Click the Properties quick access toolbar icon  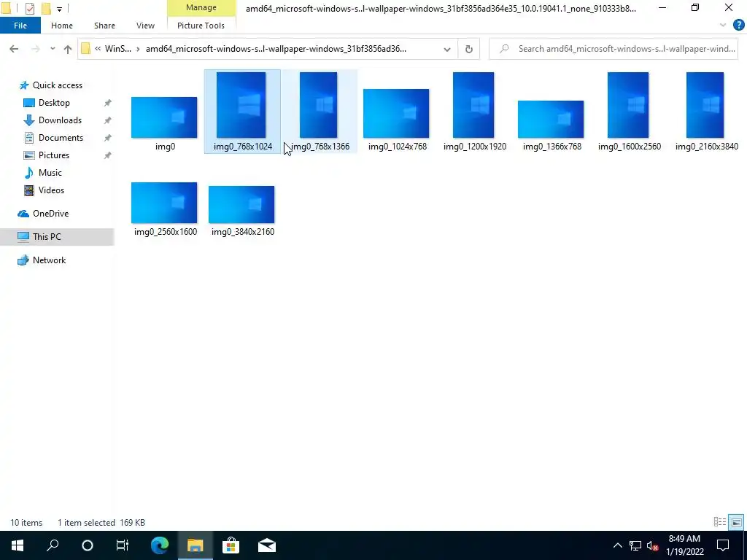point(29,8)
